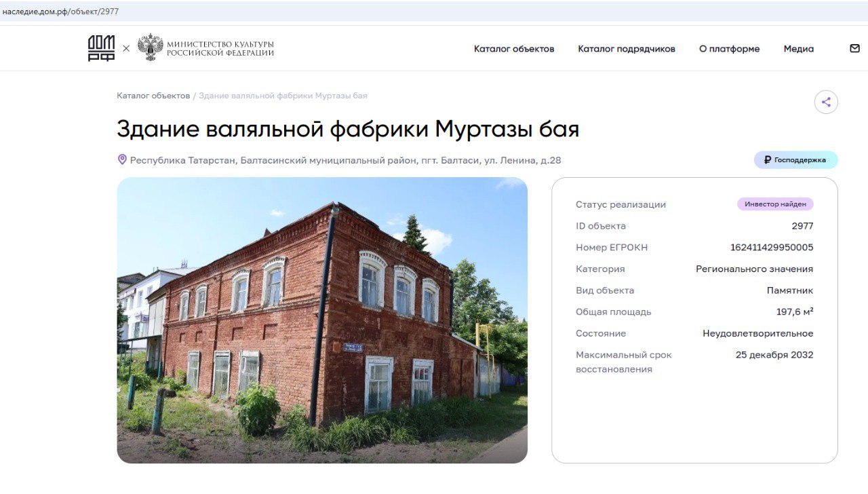Click the ruble icon in Господдержка badge
The image size is (868, 494).
click(767, 160)
